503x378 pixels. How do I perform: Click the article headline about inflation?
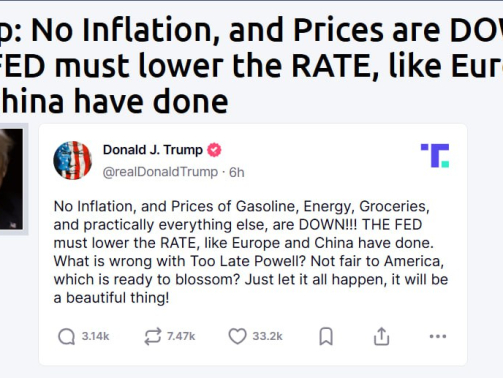251,66
